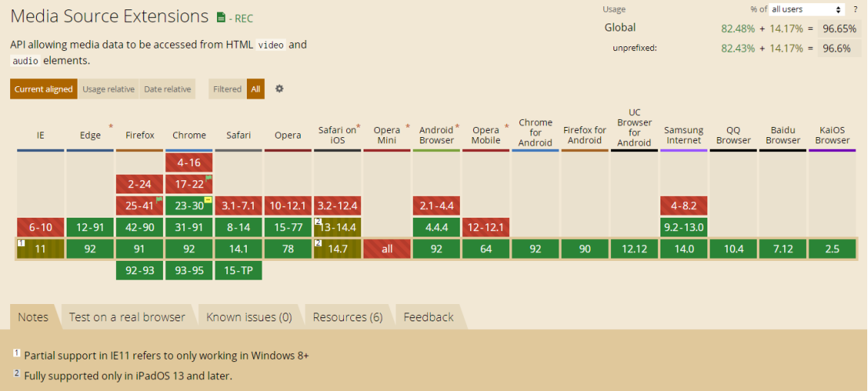Switch to Usage relative view
Image resolution: width=868 pixels, height=391 pixels.
click(x=109, y=89)
